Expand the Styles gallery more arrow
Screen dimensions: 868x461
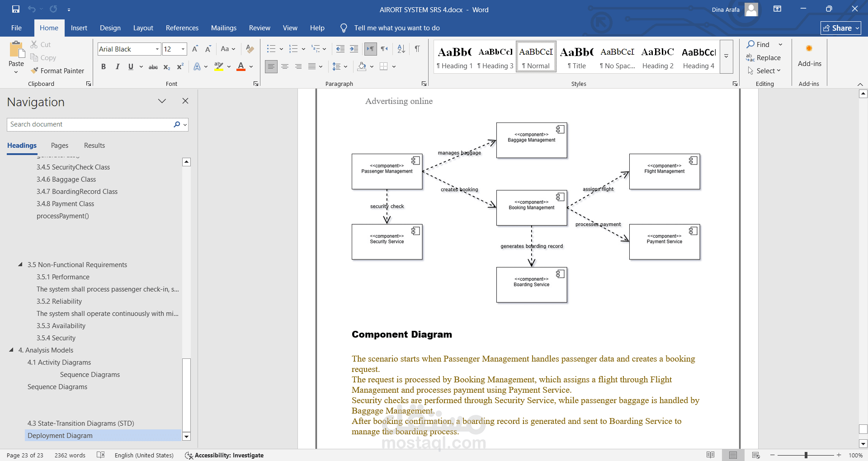tap(726, 56)
